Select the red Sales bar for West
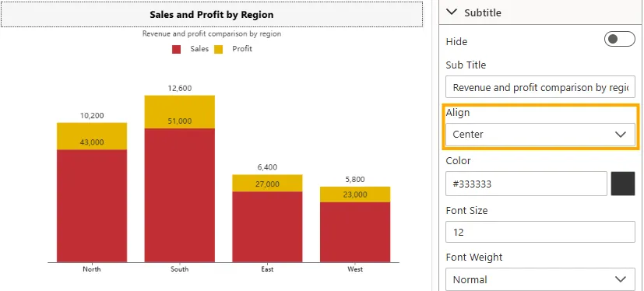The height and width of the screenshot is (291, 644). [x=355, y=232]
